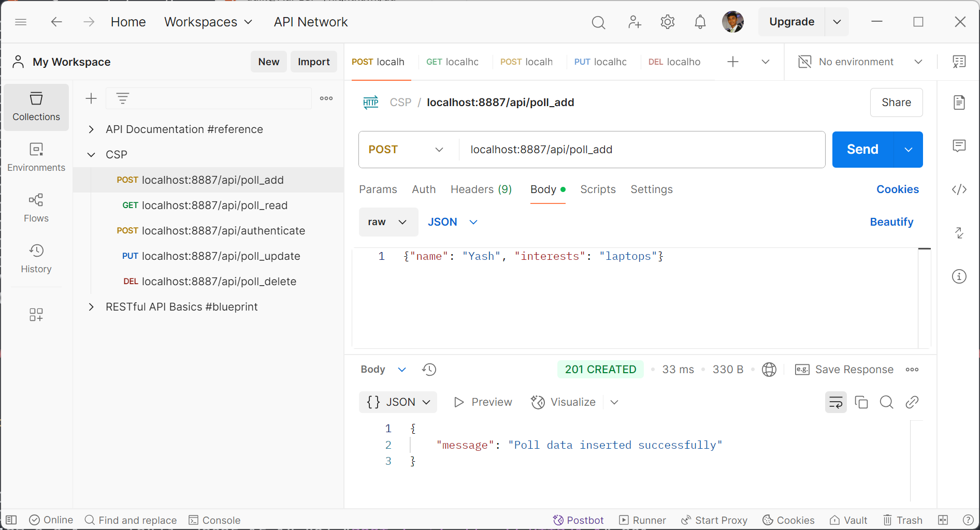Screen dimensions: 980x530
Task: Open the Collections sidebar panel
Action: coord(36,107)
